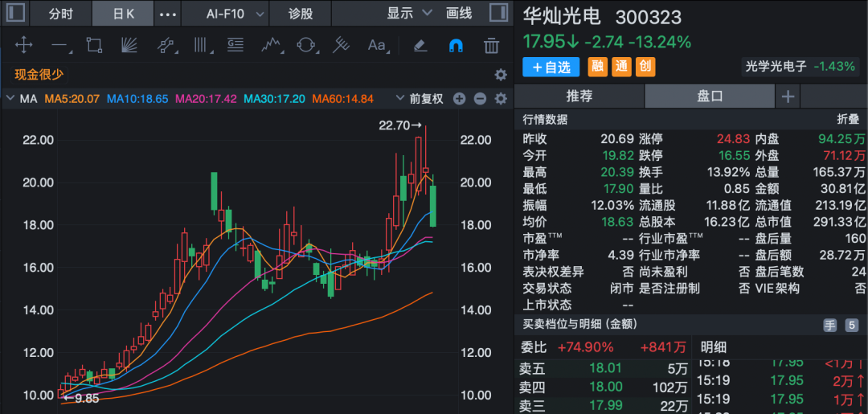The image size is (868, 414).
Task: Select the fan lines drawing tool
Action: [x=129, y=45]
